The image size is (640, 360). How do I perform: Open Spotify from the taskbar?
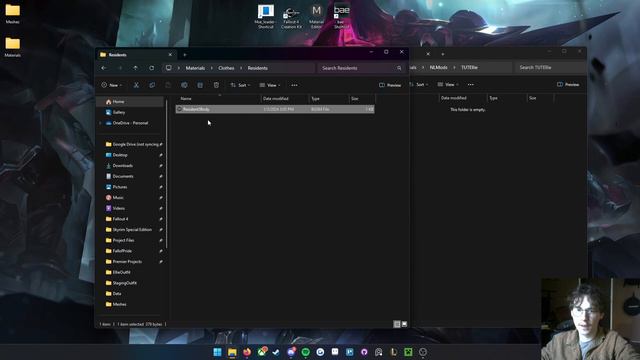(305, 352)
